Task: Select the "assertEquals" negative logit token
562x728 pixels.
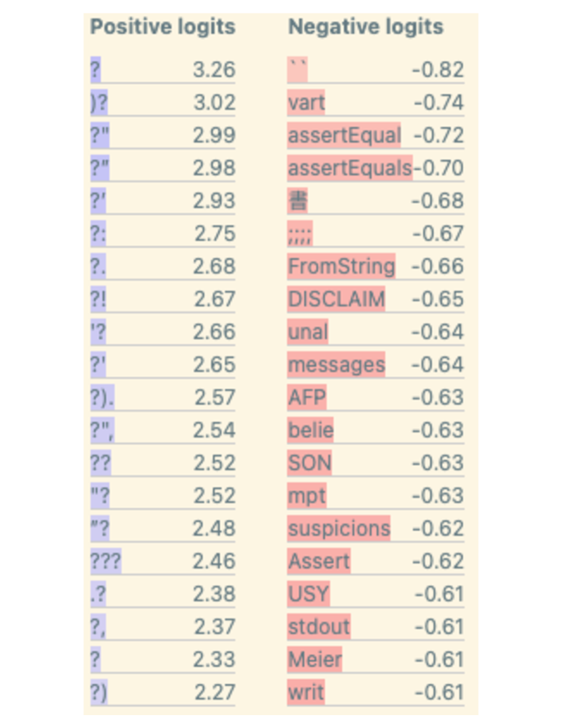Action: tap(349, 167)
